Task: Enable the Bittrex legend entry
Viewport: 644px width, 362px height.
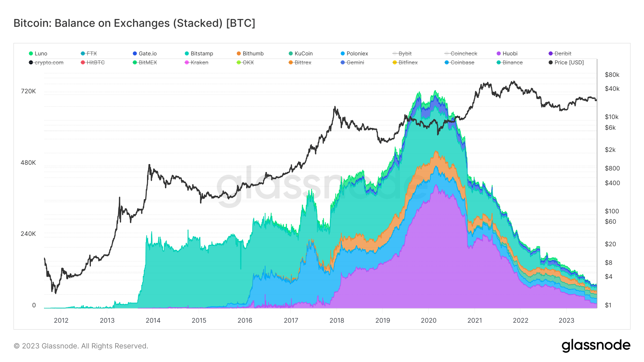Action: [x=300, y=63]
